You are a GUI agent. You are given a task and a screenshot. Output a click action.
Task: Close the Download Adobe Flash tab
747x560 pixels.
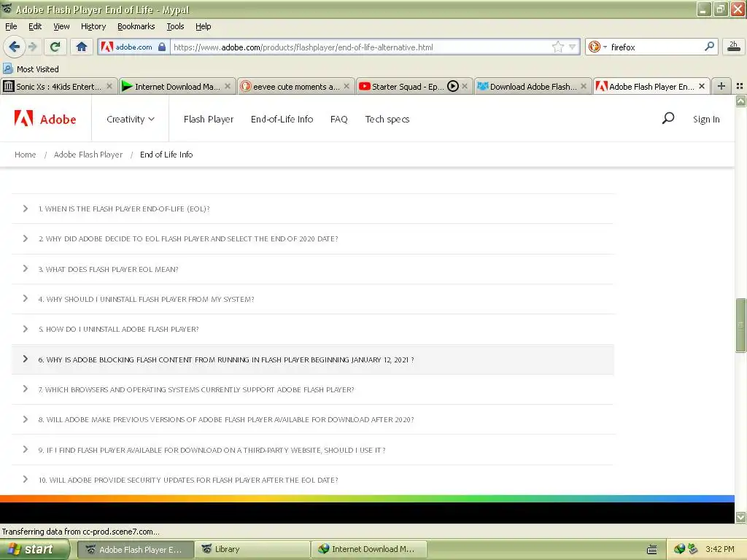point(583,86)
